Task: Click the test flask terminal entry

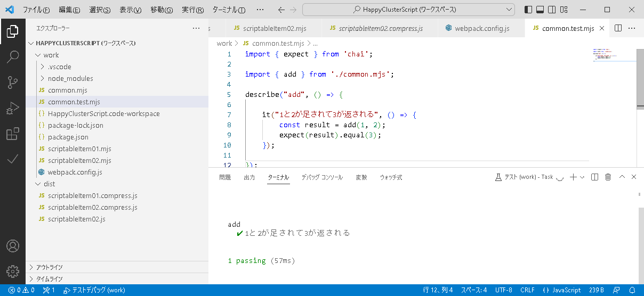Action: pos(528,177)
